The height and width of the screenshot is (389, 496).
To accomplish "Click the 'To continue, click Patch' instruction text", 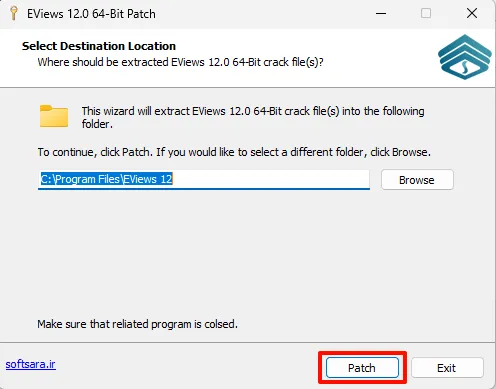I will pos(234,152).
